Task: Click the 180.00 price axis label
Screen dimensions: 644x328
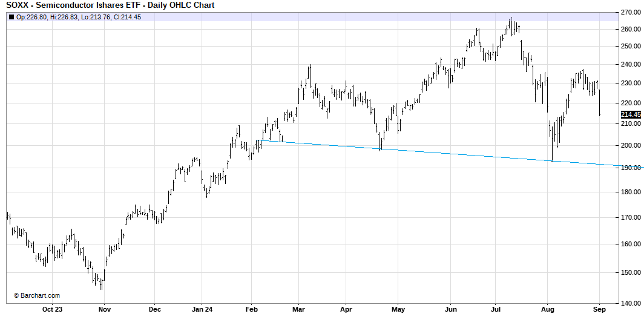Action: (631, 192)
